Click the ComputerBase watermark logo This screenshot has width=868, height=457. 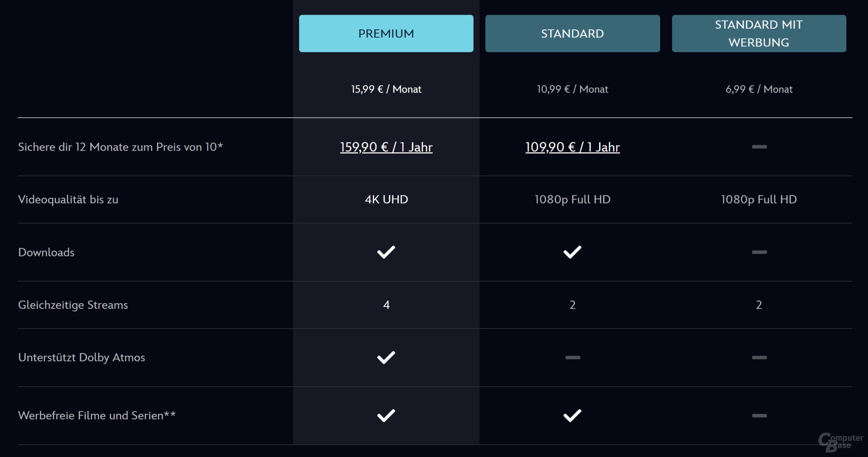[x=840, y=442]
